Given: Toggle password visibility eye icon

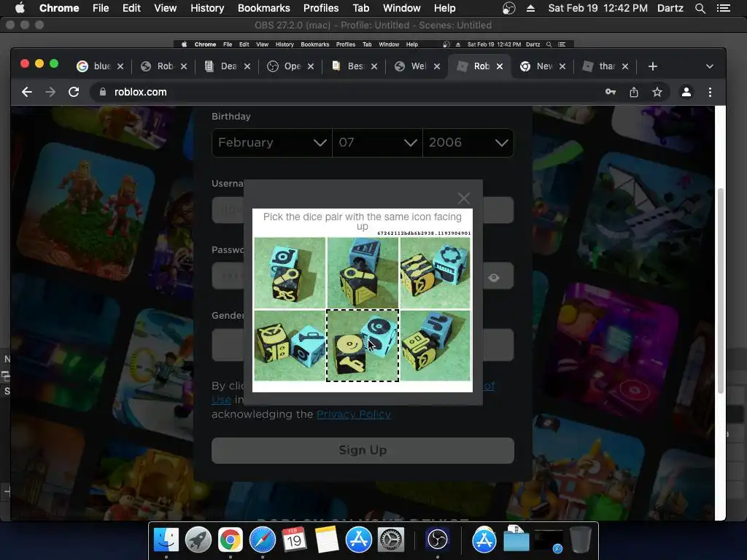Looking at the screenshot, I should click(494, 277).
